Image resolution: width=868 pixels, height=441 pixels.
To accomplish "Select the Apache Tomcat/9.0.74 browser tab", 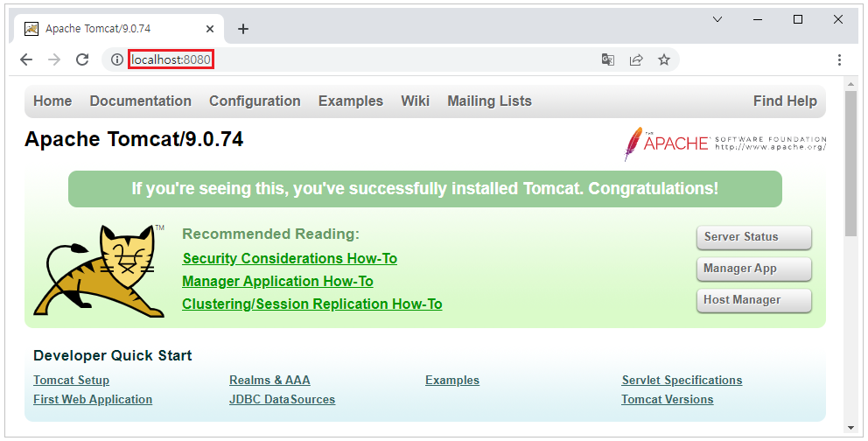I will pos(116,29).
